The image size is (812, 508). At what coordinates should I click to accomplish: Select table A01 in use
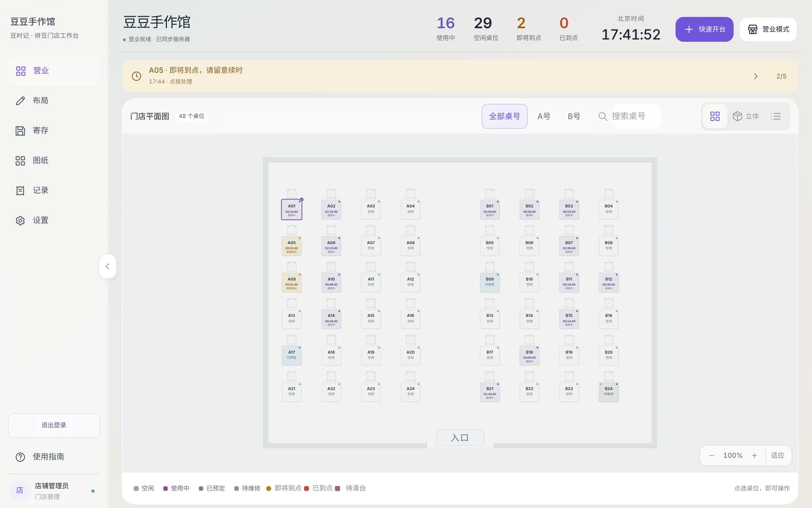[292, 210]
